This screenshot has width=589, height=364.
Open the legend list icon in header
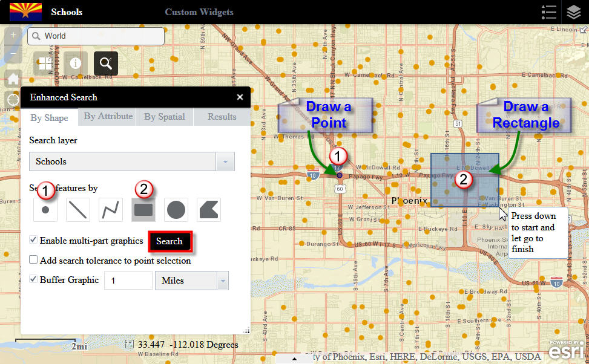tap(549, 12)
